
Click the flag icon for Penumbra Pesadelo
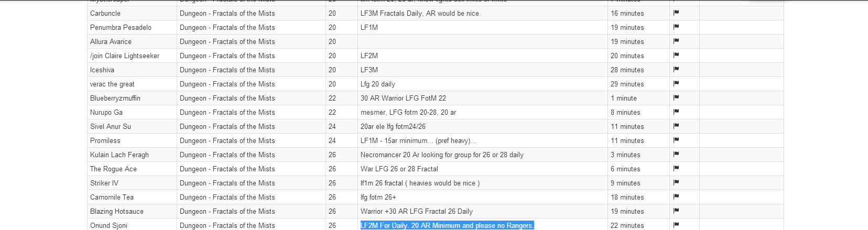click(676, 27)
